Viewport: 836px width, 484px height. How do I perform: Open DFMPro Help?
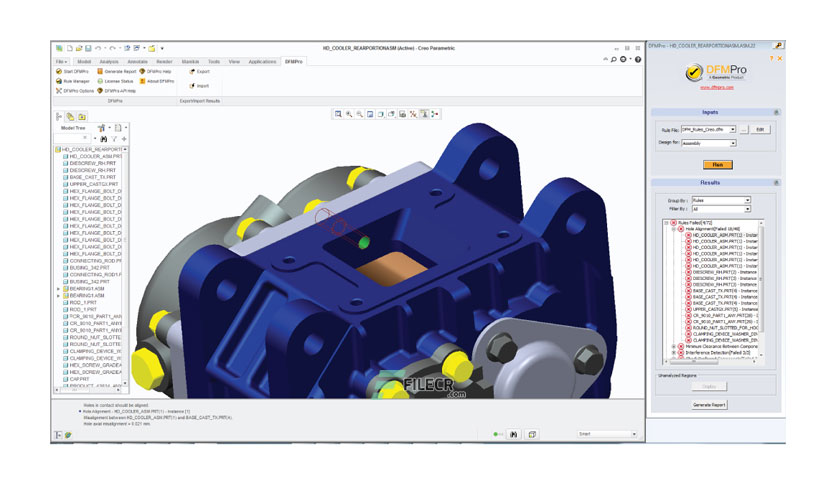156,71
